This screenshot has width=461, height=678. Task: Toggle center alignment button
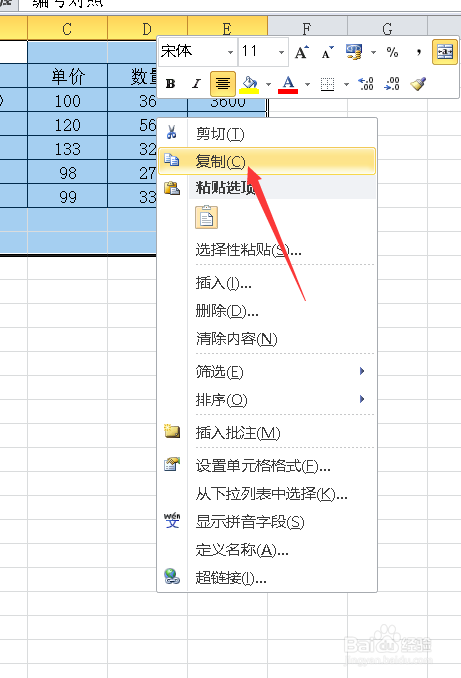[x=223, y=83]
